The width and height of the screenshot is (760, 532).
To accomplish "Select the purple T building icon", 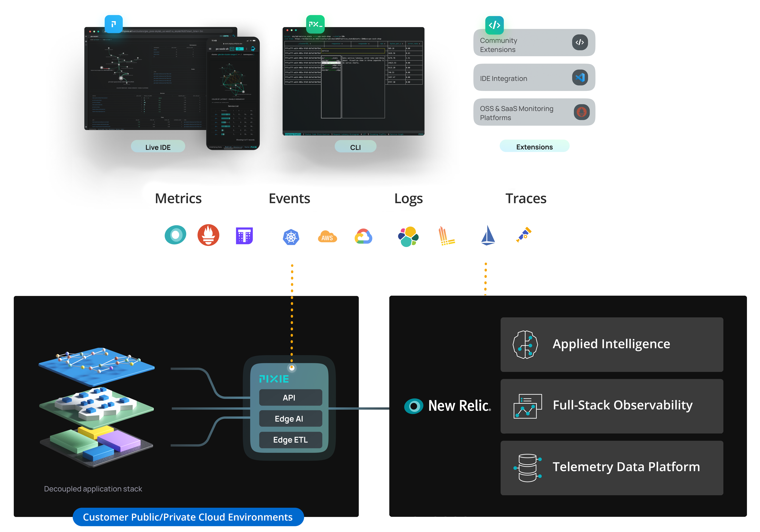I will 244,236.
